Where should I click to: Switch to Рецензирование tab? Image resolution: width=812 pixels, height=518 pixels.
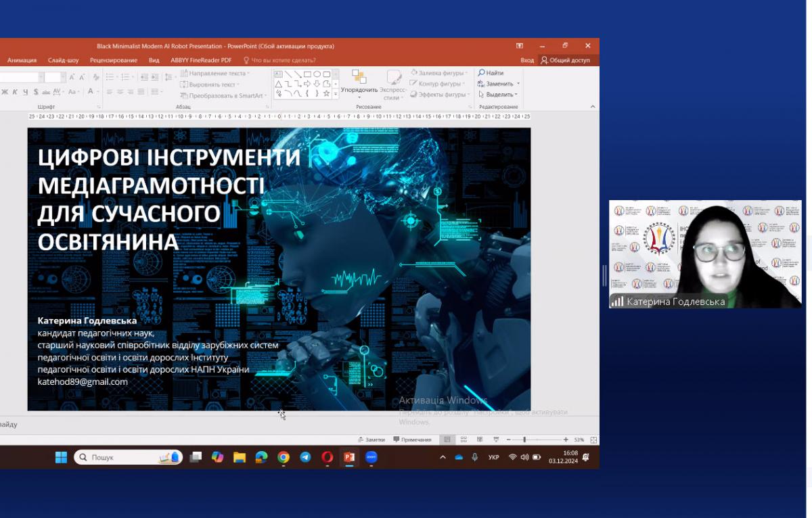point(114,60)
